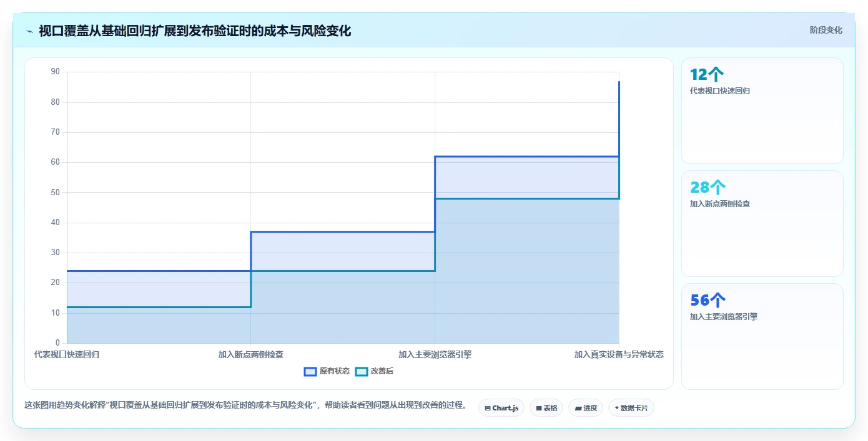This screenshot has width=868, height=441.
Task: Open the 28个 加入断点两侧检查 card
Action: pyautogui.click(x=762, y=224)
